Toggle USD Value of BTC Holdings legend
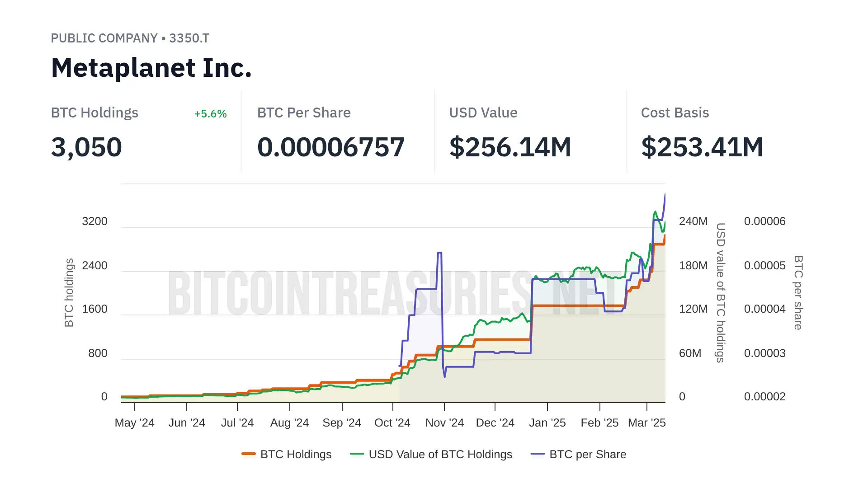868x488 pixels. pos(440,454)
